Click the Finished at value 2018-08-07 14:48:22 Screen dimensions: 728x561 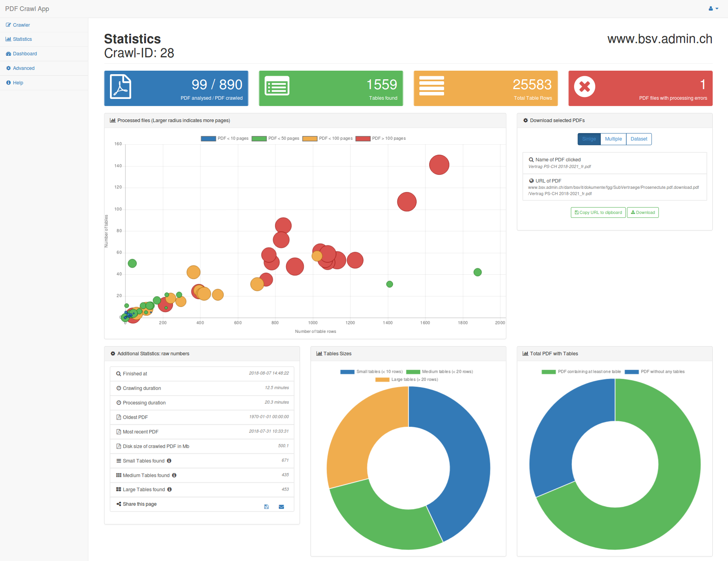coord(269,373)
